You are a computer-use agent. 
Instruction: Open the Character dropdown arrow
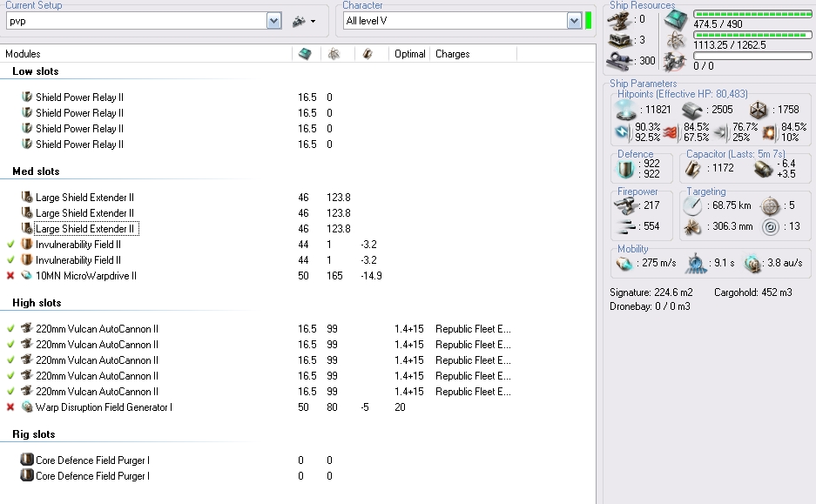(574, 21)
